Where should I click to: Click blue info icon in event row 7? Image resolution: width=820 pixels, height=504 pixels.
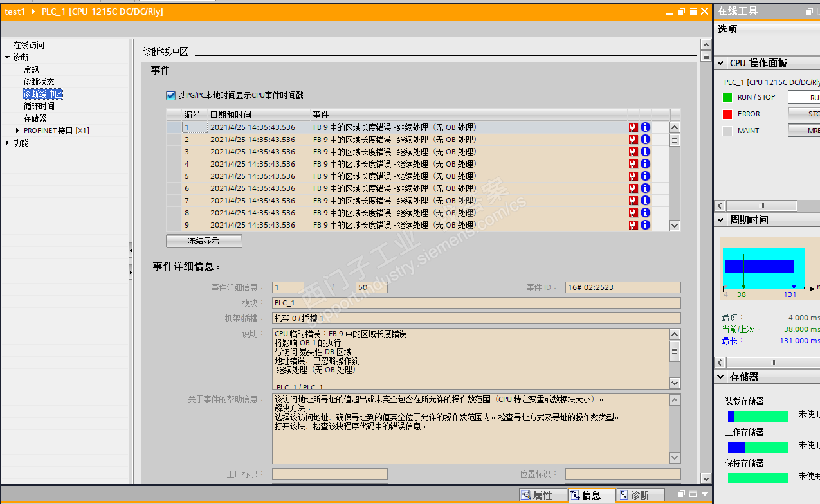click(x=645, y=201)
